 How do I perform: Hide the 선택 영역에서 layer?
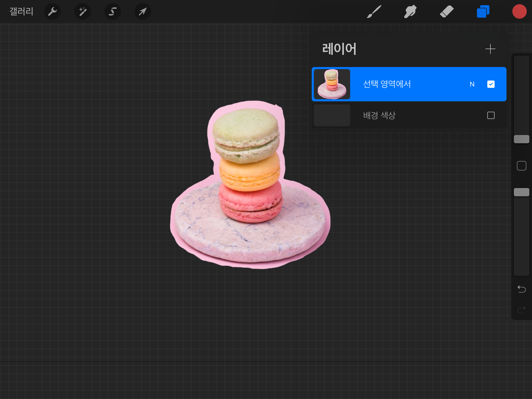click(x=491, y=84)
